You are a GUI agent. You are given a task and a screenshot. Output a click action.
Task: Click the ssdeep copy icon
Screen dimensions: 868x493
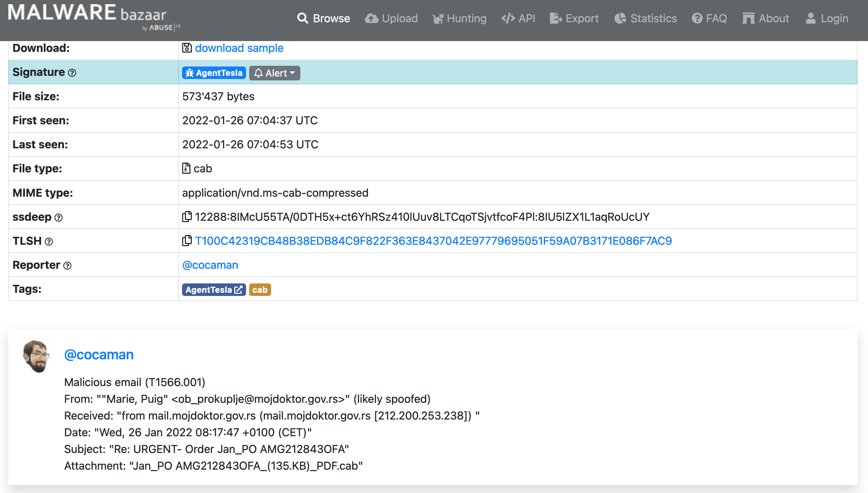coord(187,217)
